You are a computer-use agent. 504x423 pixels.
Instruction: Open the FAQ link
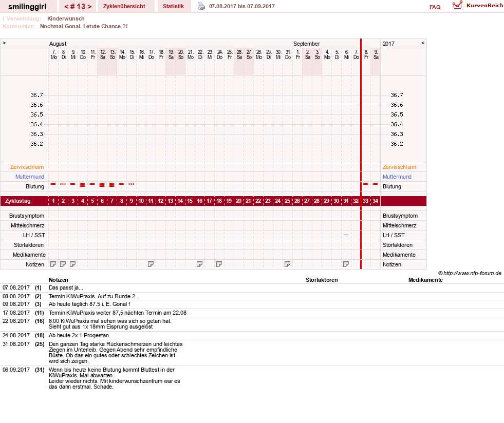[x=435, y=7]
